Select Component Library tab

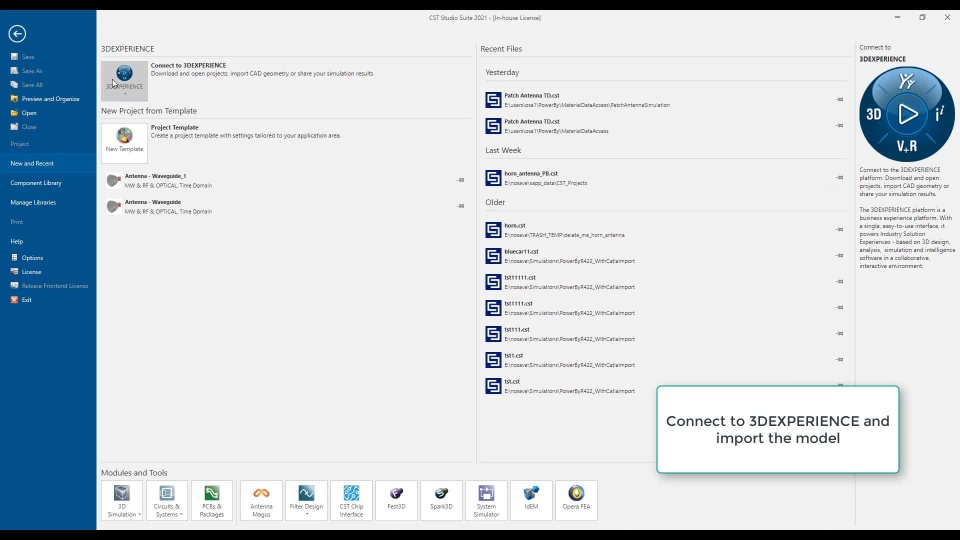click(x=48, y=183)
